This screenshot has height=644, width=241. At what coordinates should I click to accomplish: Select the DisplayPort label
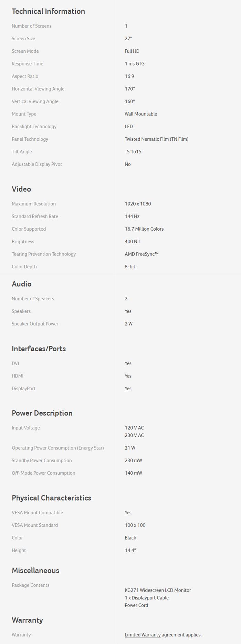[x=23, y=389]
